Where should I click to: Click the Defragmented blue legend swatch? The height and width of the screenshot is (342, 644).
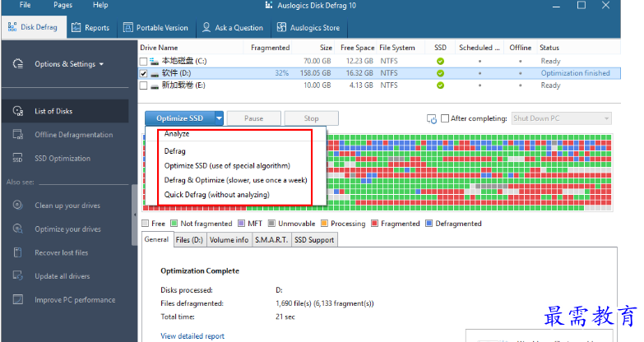tap(429, 224)
